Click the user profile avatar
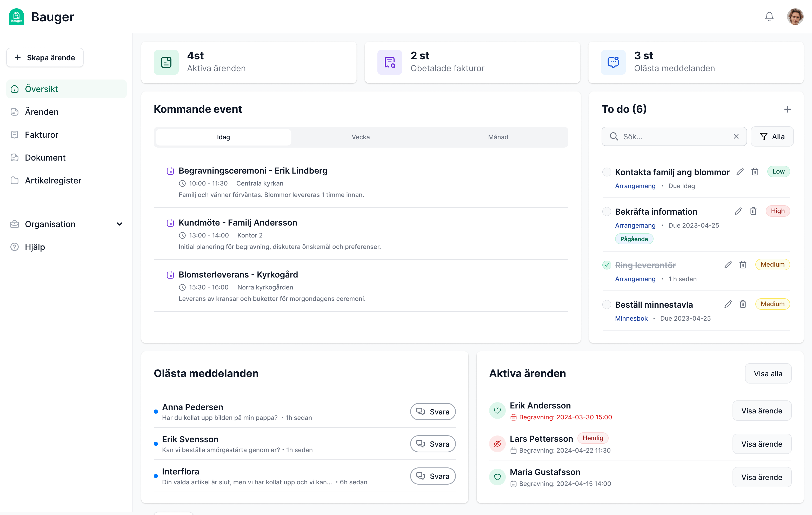The height and width of the screenshot is (515, 812). 795,17
